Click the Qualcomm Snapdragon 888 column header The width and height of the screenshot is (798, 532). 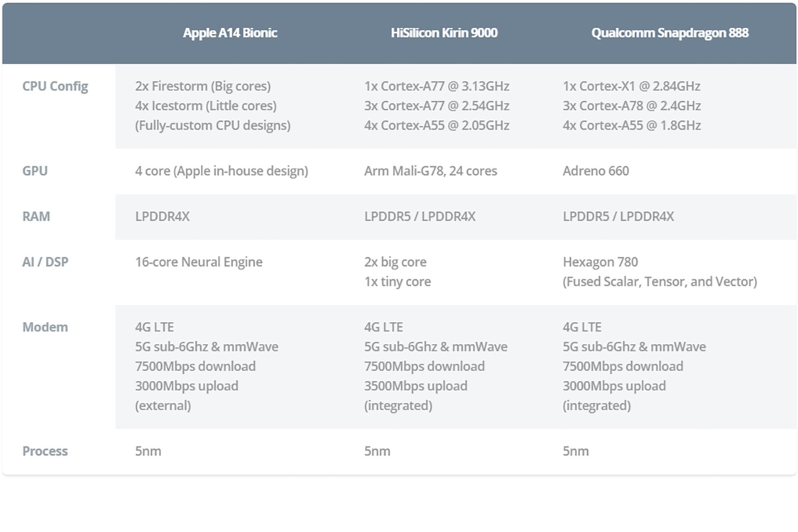pyautogui.click(x=670, y=33)
